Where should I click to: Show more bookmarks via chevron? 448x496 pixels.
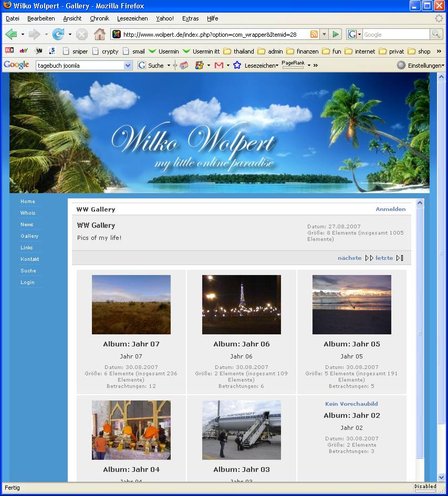point(439,51)
